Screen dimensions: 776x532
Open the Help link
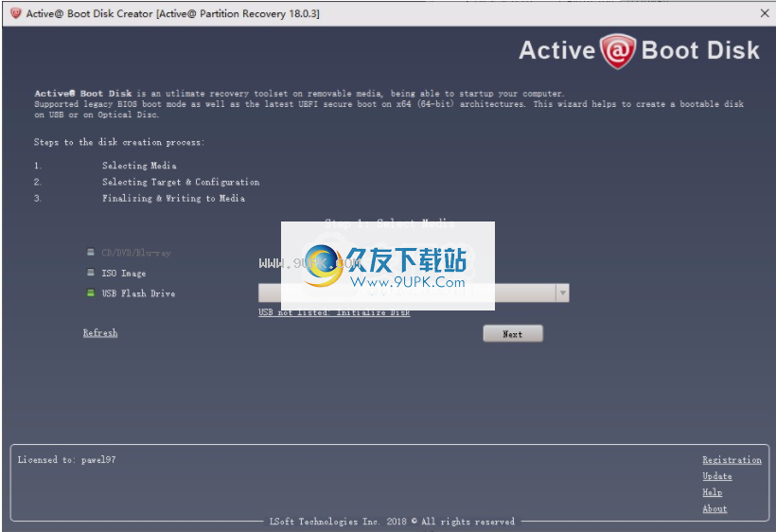pos(713,492)
